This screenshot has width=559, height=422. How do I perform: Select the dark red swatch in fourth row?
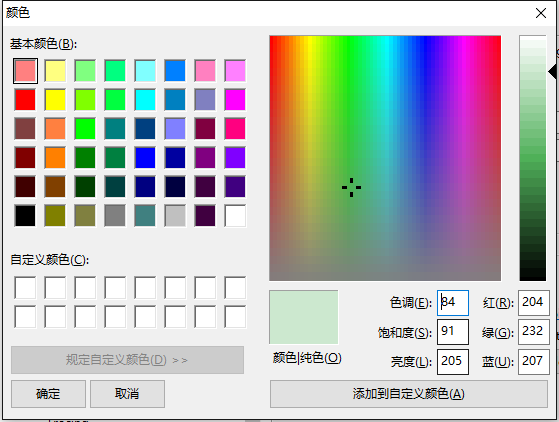pos(25,158)
